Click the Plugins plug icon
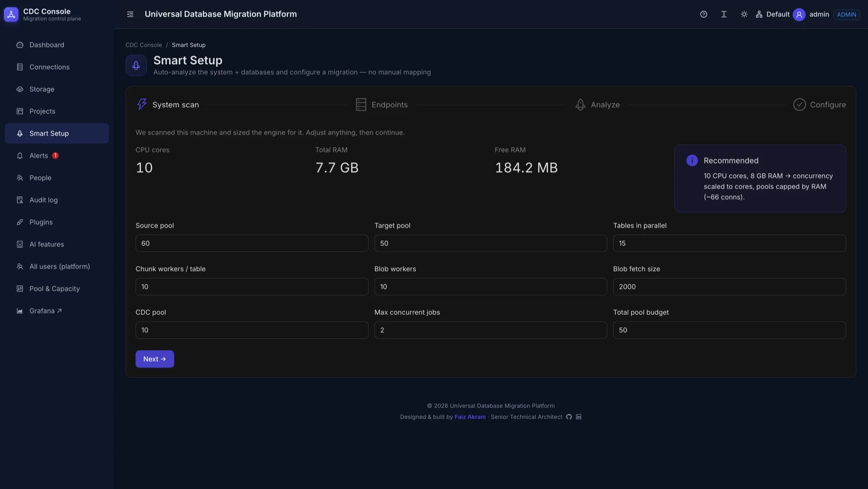868x489 pixels. tap(20, 222)
